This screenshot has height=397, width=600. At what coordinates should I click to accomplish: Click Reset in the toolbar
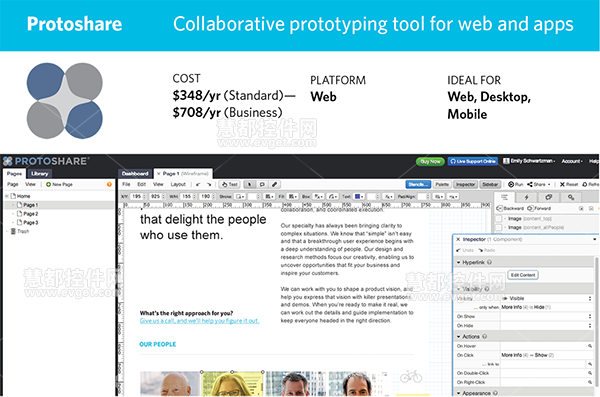(x=568, y=185)
